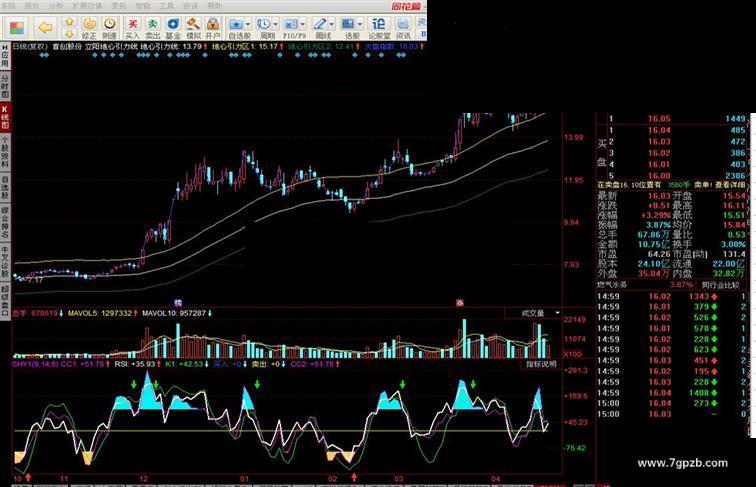This screenshot has width=756, height=487.
Task: Click the 燃气水务 sector label
Action: (613, 285)
